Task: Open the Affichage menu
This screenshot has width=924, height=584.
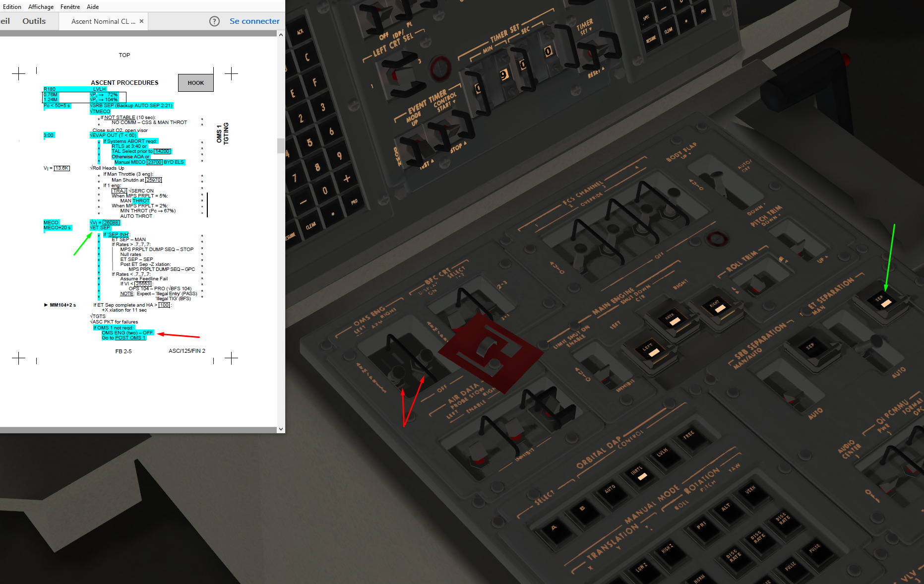Action: pyautogui.click(x=41, y=6)
